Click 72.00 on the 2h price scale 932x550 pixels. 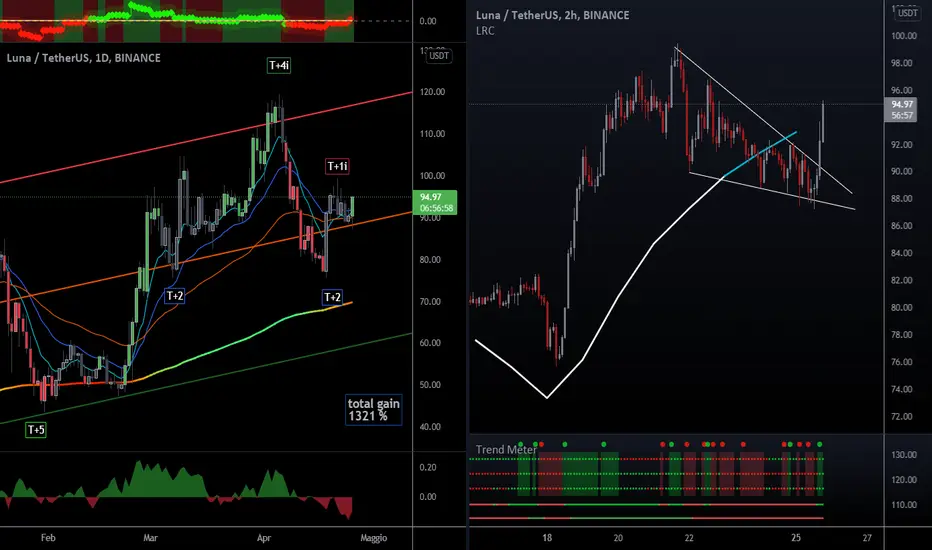coord(902,416)
